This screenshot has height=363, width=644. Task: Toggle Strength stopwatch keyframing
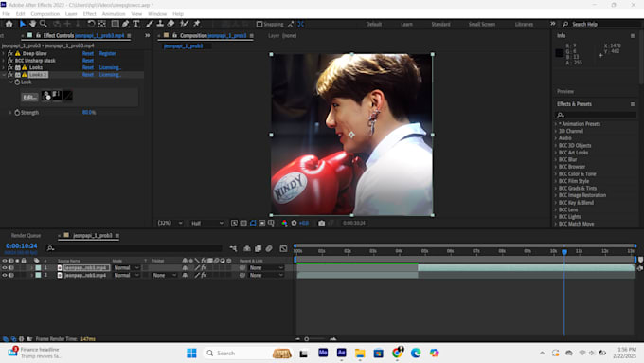tap(17, 112)
